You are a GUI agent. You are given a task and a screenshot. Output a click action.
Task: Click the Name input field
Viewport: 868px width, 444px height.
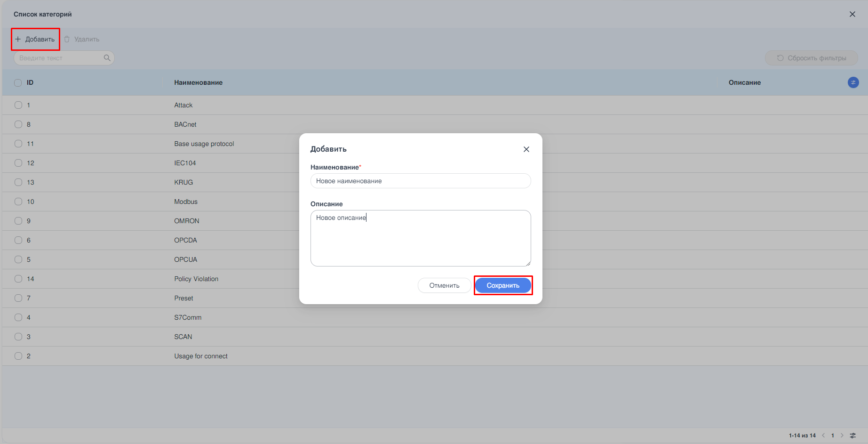coord(420,181)
